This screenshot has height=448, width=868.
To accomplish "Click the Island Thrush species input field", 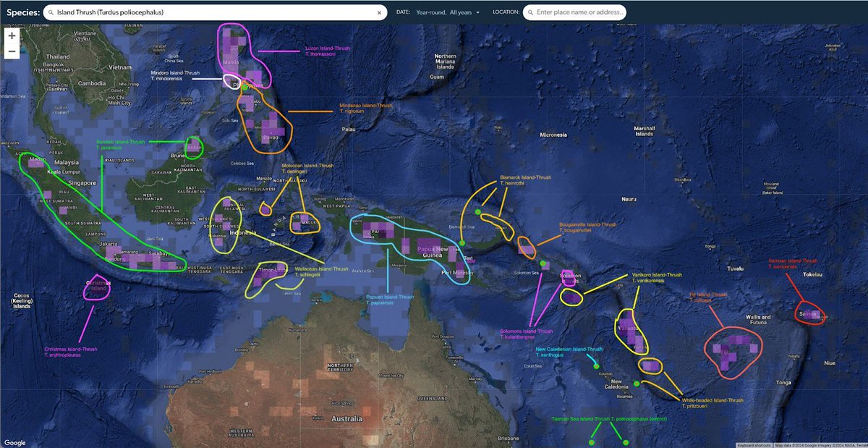I will [214, 12].
